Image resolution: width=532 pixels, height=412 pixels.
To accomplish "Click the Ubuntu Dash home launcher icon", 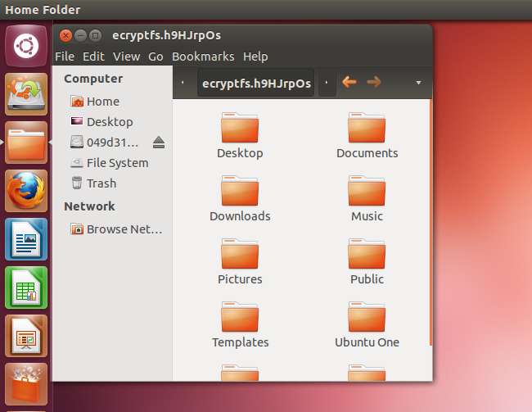I will [26, 46].
